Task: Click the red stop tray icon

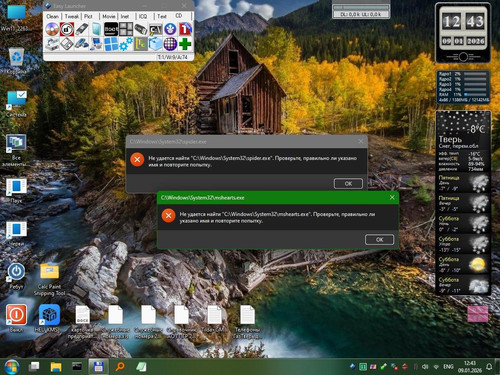Action: (x=405, y=367)
